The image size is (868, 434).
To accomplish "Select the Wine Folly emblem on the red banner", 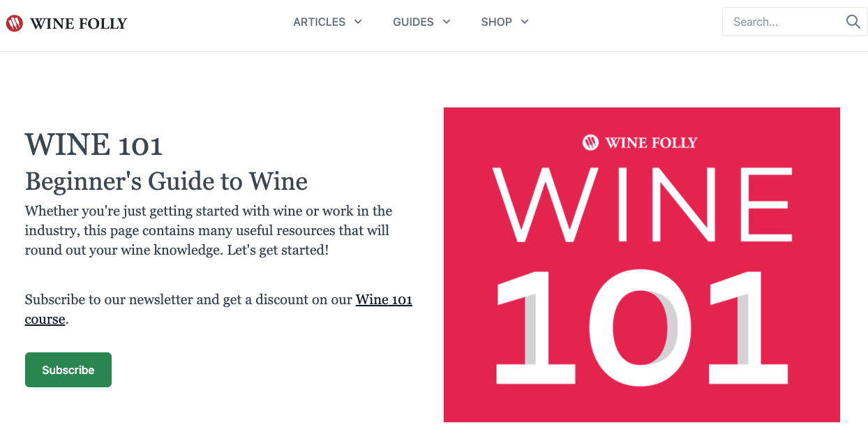I will point(590,142).
